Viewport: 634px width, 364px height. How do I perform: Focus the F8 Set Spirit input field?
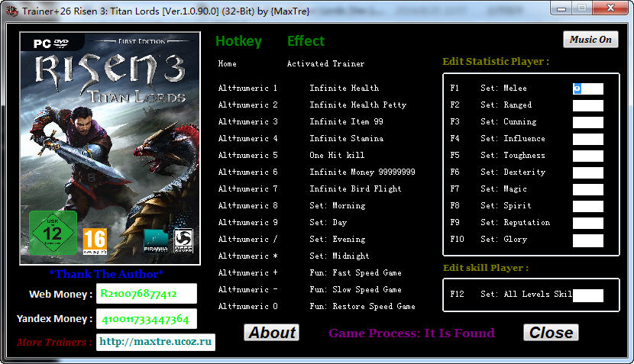tap(588, 206)
